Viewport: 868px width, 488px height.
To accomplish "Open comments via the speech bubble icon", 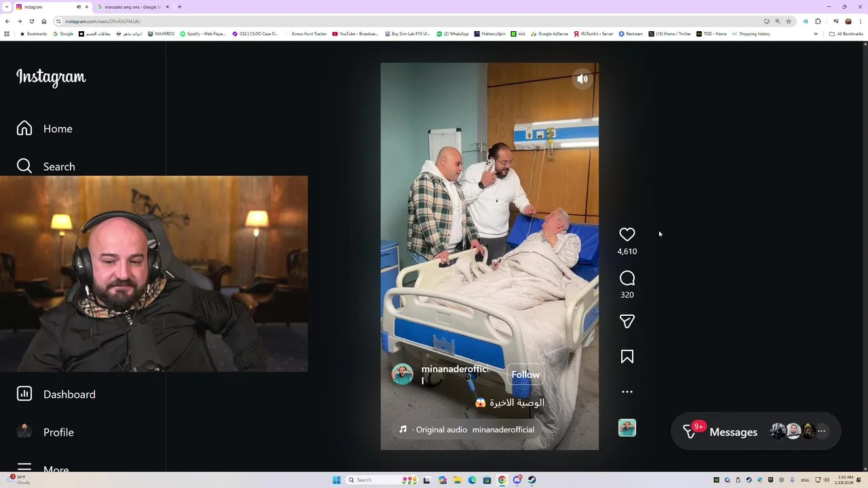I will tap(627, 279).
